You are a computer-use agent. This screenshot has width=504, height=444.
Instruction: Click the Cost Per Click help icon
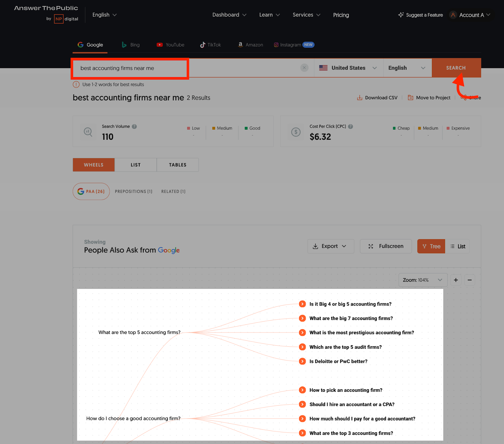point(351,126)
